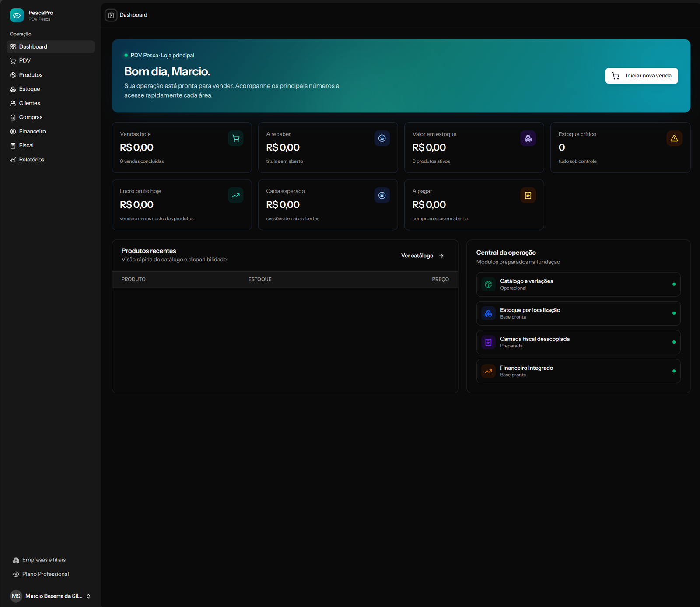This screenshot has width=700, height=607.
Task: Click Iniciar nova venda button
Action: (x=641, y=76)
